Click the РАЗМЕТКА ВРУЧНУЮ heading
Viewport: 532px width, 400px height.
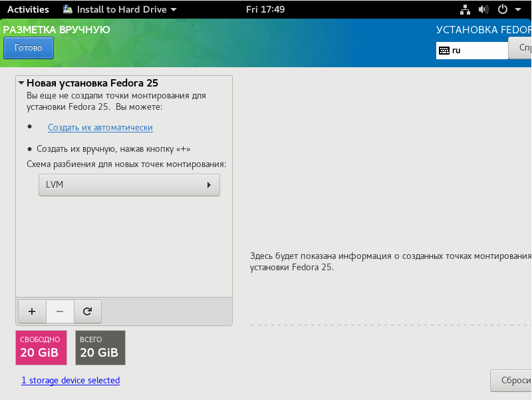coord(57,30)
